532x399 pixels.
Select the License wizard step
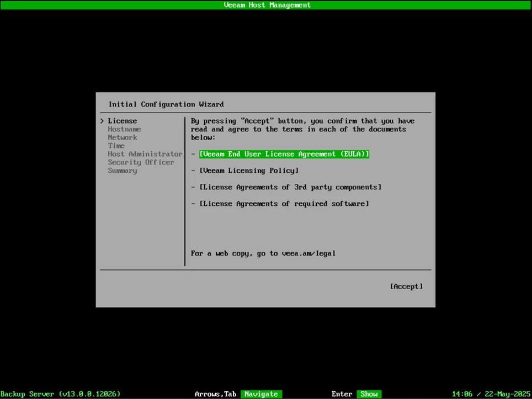pyautogui.click(x=122, y=121)
